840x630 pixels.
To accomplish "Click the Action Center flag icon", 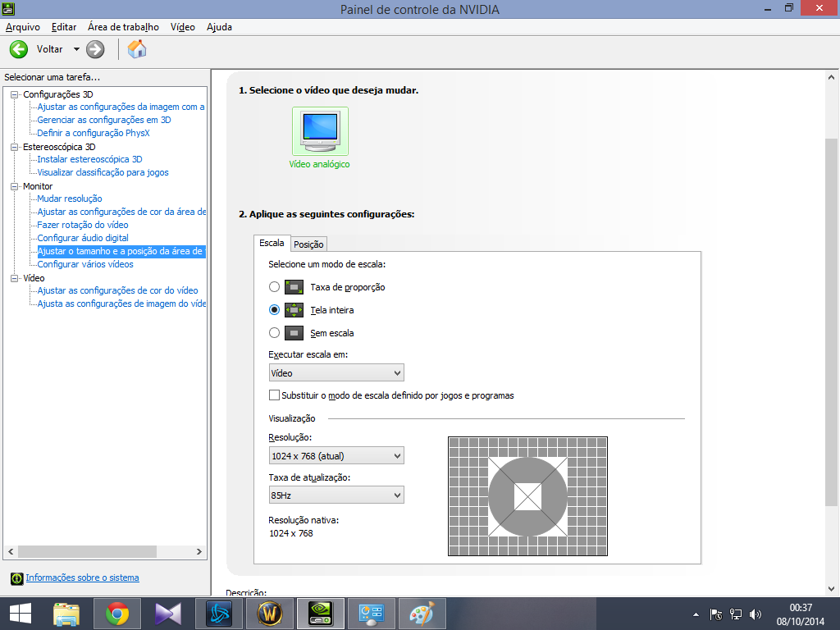I will 715,614.
